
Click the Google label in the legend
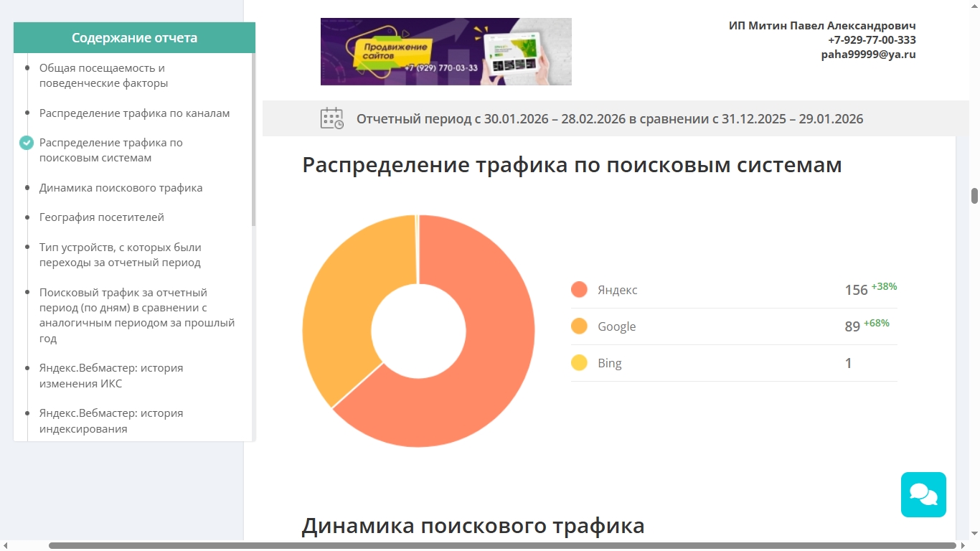click(x=616, y=326)
